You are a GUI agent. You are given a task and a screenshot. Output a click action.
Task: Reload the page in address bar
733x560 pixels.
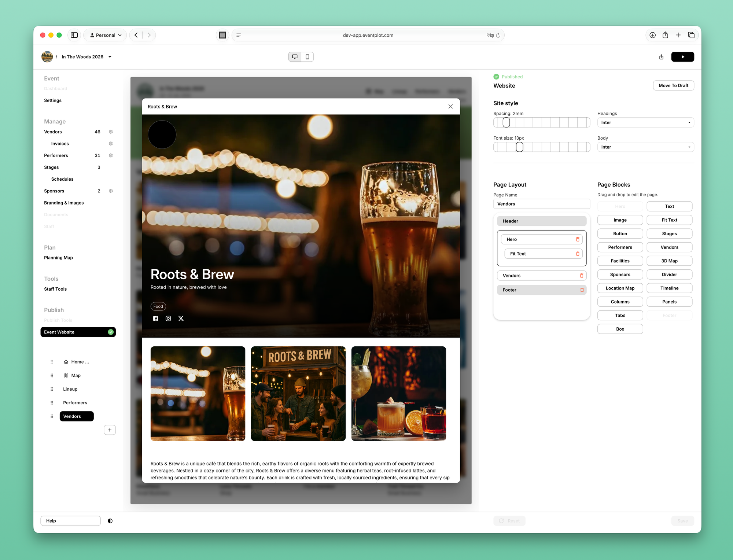498,35
